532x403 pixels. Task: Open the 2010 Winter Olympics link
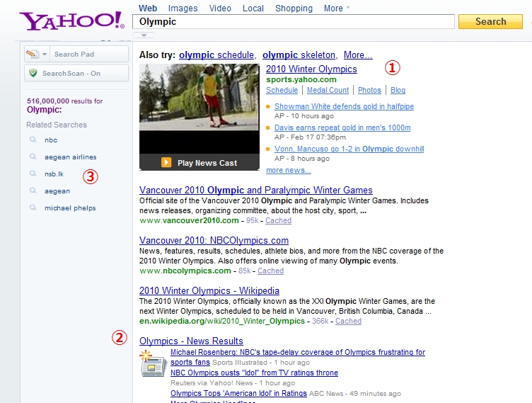[311, 69]
